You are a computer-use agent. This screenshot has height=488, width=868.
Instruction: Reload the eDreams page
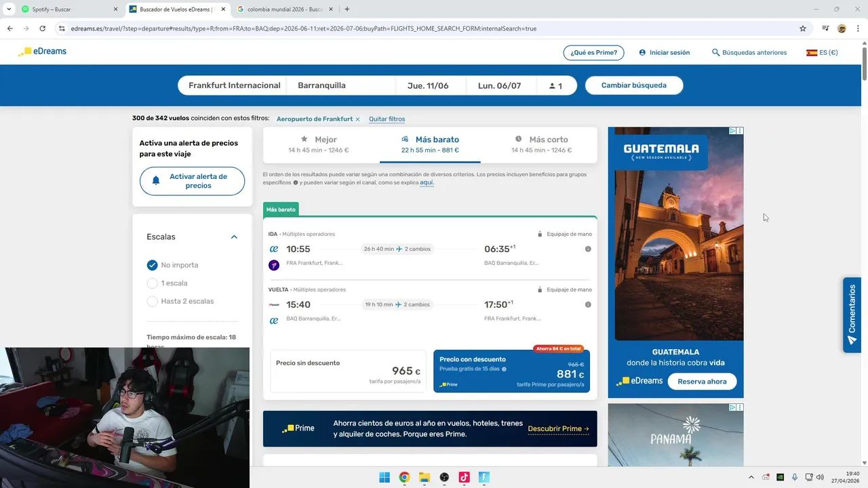tap(42, 28)
